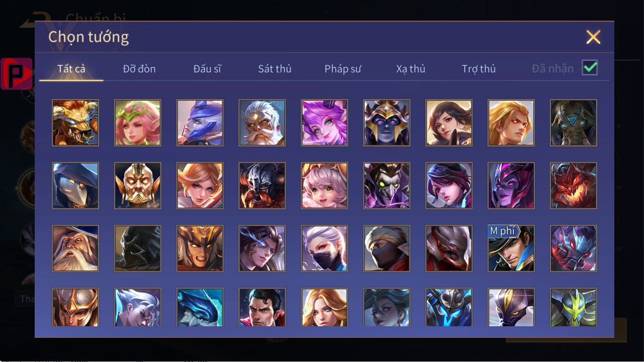Viewport: 644px width, 362px height.
Task: Select the red lava demon hero portrait
Action: (574, 186)
